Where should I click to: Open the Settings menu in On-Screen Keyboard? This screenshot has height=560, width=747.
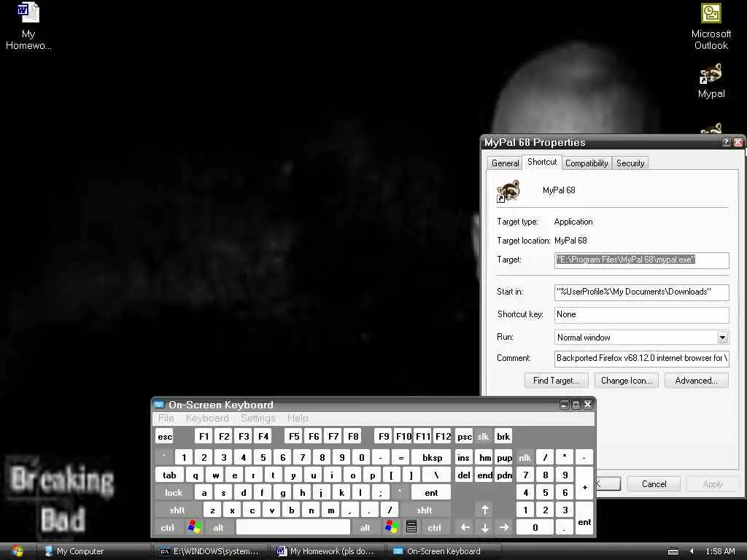tap(258, 418)
